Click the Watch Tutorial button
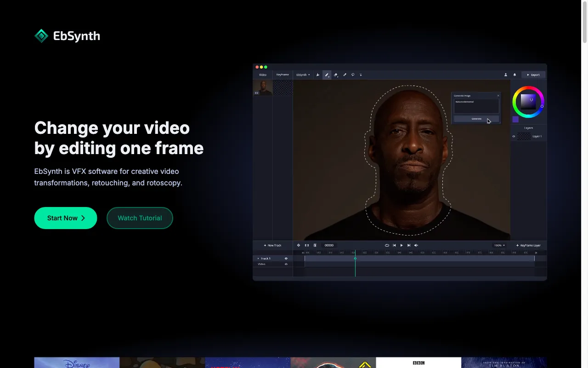 coord(140,218)
